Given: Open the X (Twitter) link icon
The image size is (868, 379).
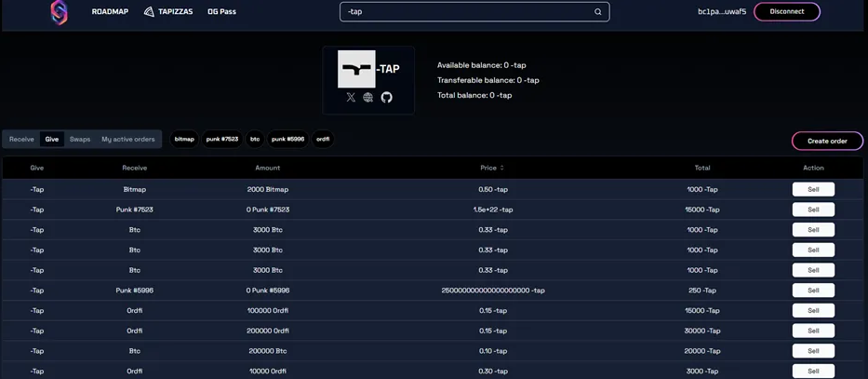Looking at the screenshot, I should coord(351,97).
